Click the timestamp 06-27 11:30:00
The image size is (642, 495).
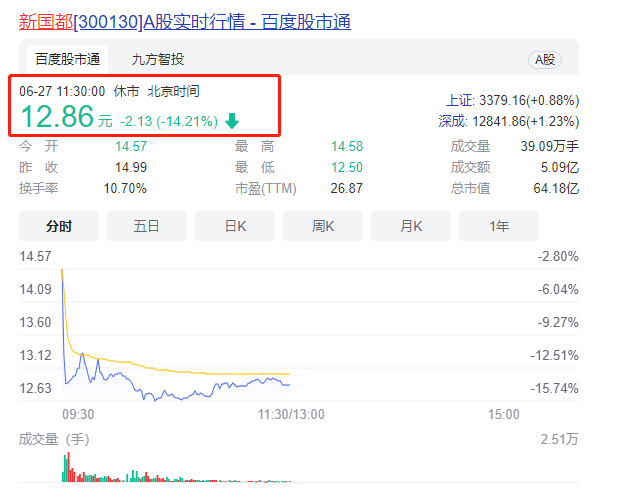click(62, 91)
